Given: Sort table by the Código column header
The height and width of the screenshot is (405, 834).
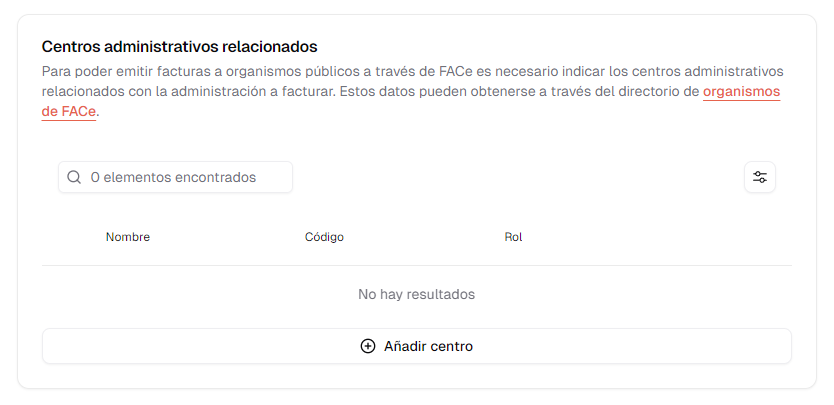Looking at the screenshot, I should pyautogui.click(x=324, y=237).
